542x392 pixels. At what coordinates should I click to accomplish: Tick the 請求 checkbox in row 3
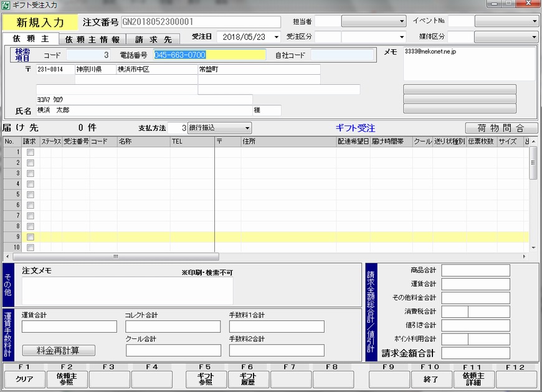[31, 173]
